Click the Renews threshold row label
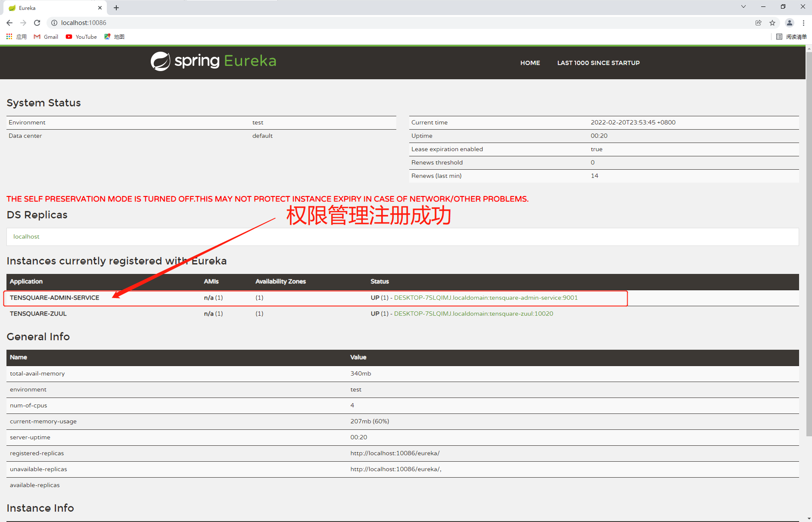Image resolution: width=812 pixels, height=522 pixels. coord(437,162)
